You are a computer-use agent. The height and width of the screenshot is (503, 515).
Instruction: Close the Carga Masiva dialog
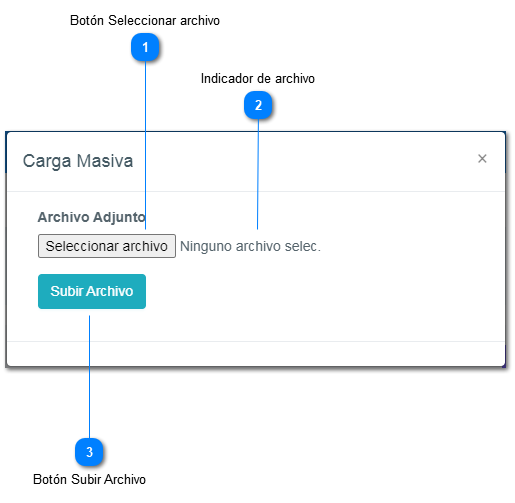[482, 159]
